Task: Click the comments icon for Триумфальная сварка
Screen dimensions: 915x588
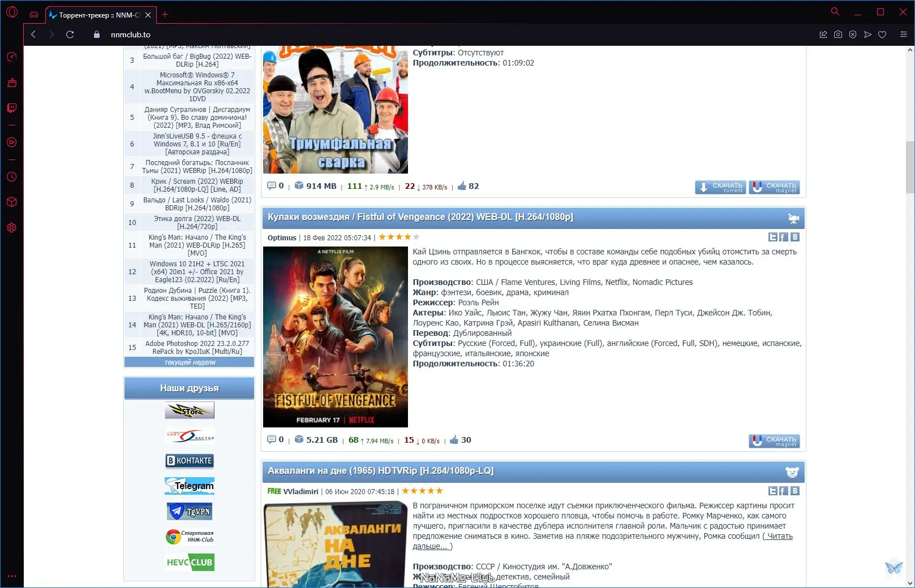Action: click(x=272, y=186)
